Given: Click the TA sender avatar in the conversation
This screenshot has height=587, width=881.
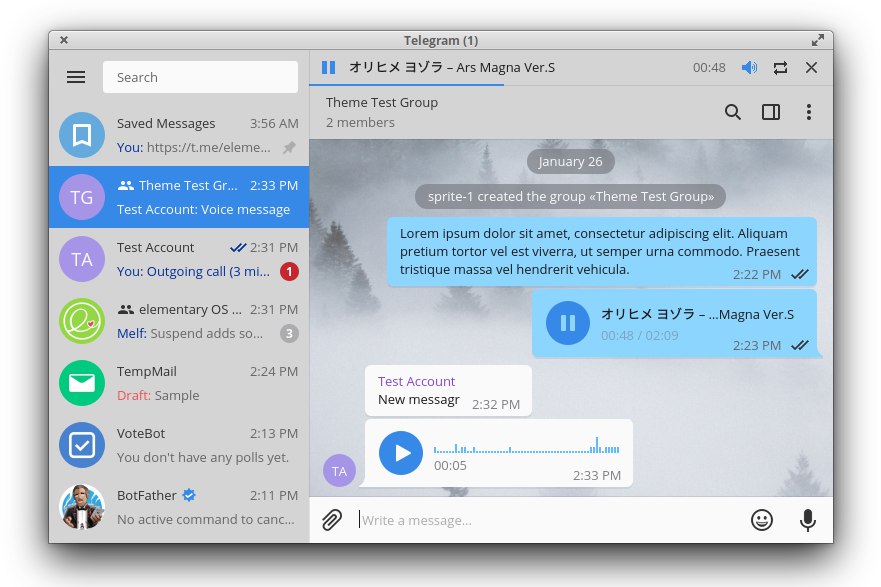Looking at the screenshot, I should (x=339, y=471).
